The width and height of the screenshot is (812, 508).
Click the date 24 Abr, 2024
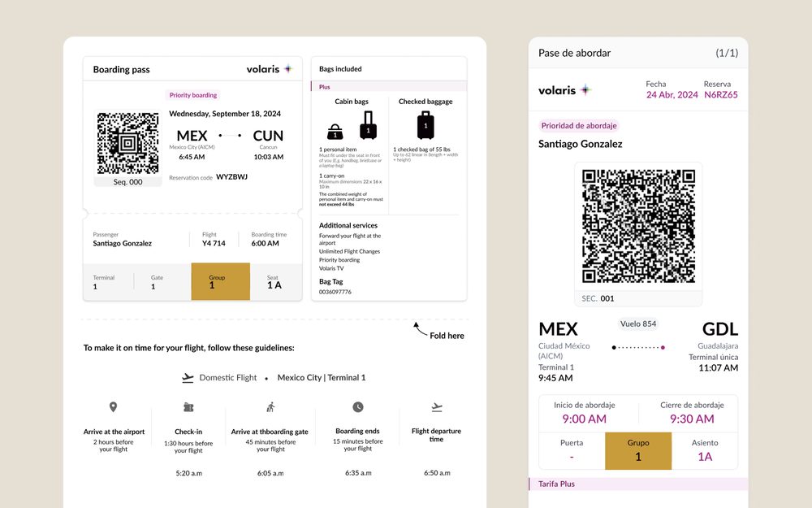point(672,95)
